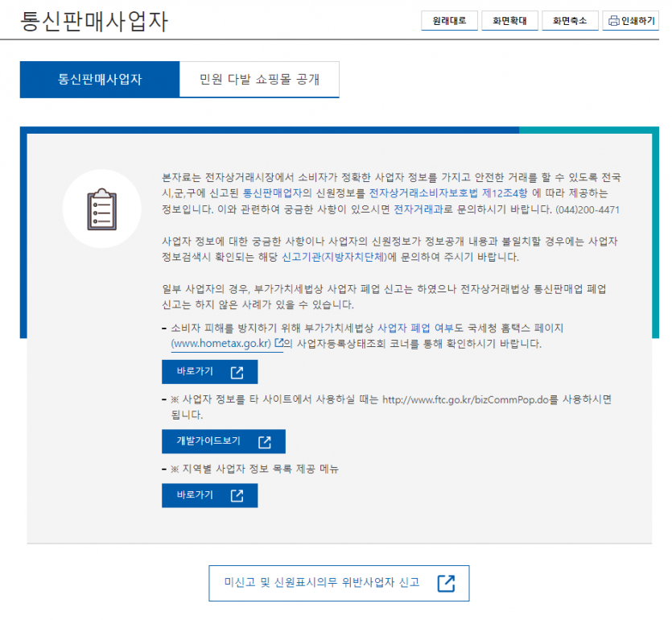Click the phone number (044)200-4471
The height and width of the screenshot is (620, 672).
(587, 210)
